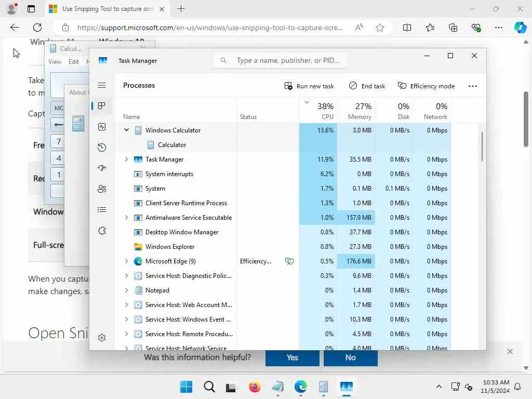Click Efficiency mode button
Image resolution: width=532 pixels, height=399 pixels.
(426, 86)
